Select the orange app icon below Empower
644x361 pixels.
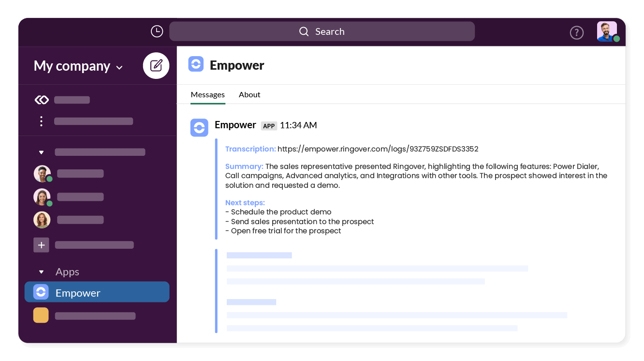click(41, 315)
